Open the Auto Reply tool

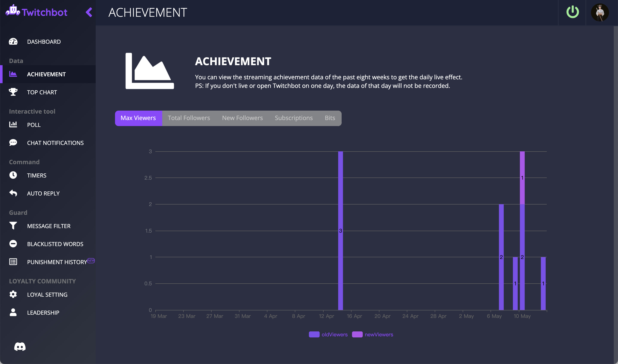pyautogui.click(x=43, y=193)
